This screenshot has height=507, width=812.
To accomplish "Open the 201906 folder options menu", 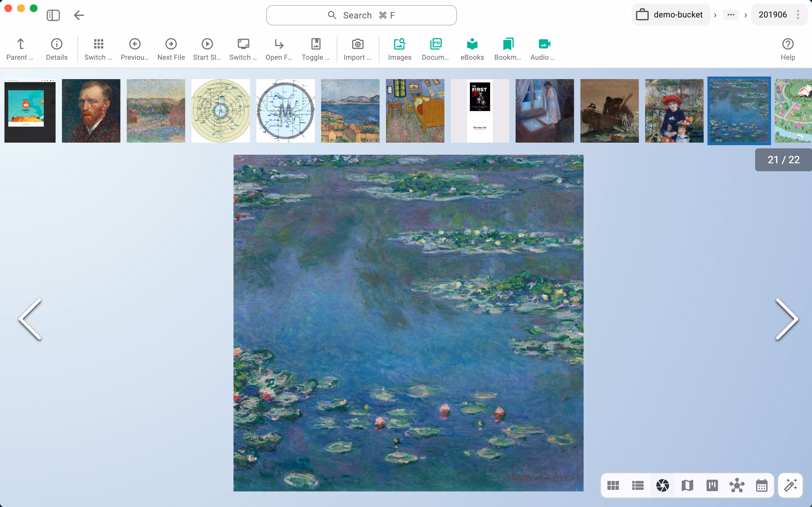I will pos(798,15).
